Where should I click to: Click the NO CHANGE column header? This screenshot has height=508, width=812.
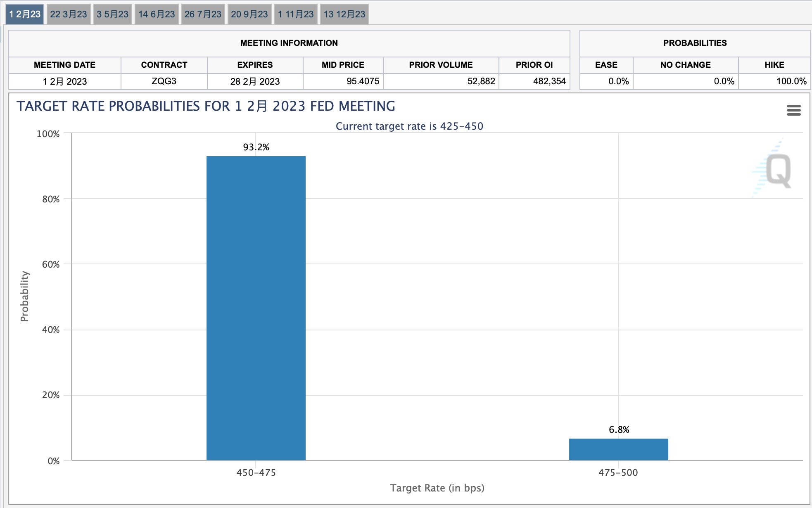[685, 65]
